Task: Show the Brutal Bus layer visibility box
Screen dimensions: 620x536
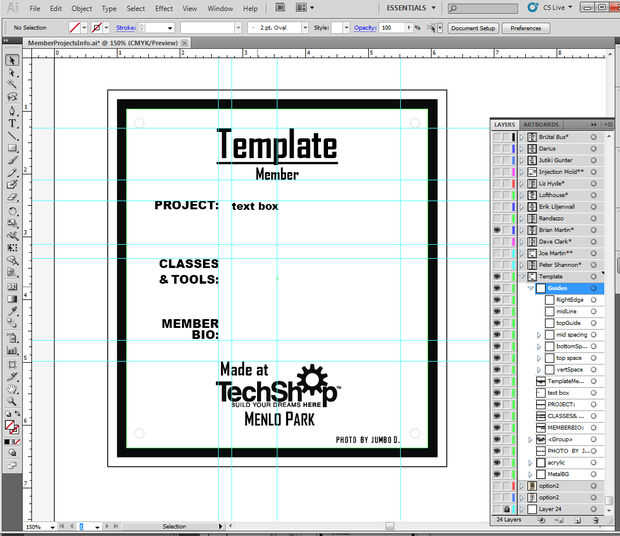Action: coord(497,137)
